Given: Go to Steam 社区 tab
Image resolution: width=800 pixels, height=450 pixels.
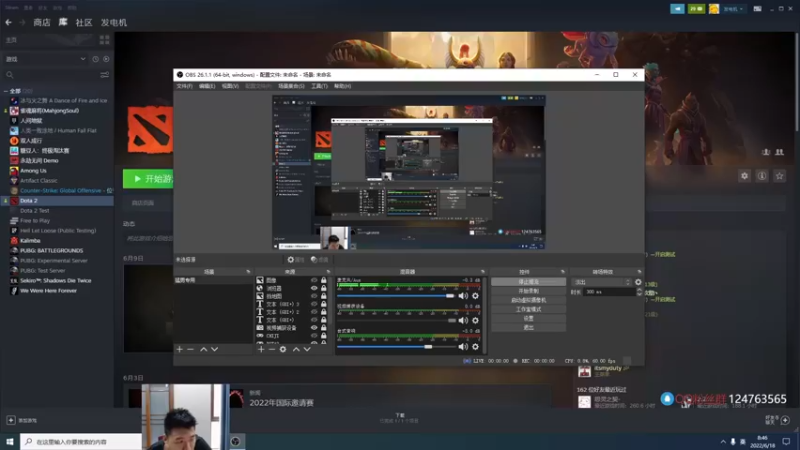Looking at the screenshot, I should pos(84,22).
